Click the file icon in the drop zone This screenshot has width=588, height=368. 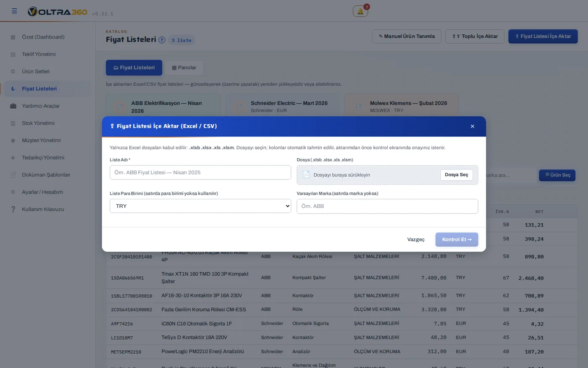point(306,175)
